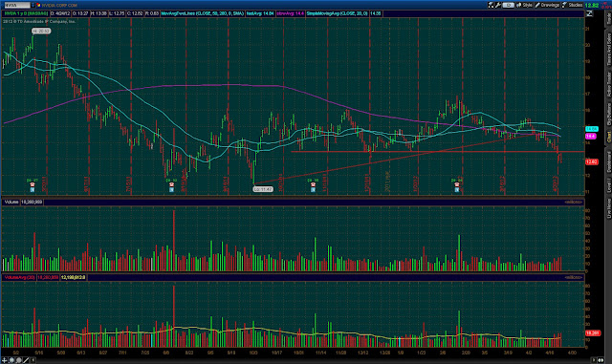
Task: Click the yellow 12,198,612.8 average value
Action: [x=73, y=277]
